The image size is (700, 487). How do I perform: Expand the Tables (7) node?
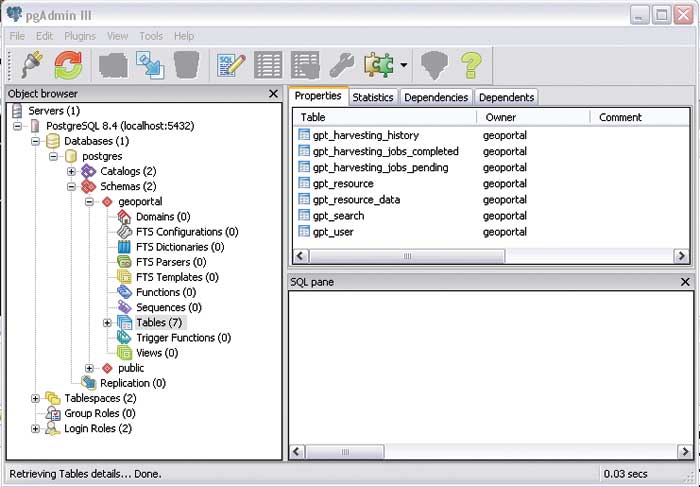click(107, 323)
